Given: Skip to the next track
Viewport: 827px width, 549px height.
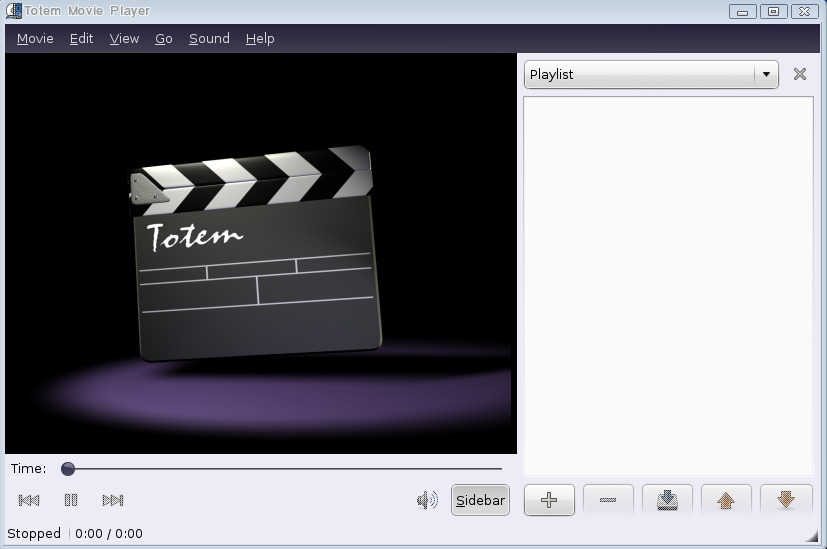Looking at the screenshot, I should [x=113, y=500].
